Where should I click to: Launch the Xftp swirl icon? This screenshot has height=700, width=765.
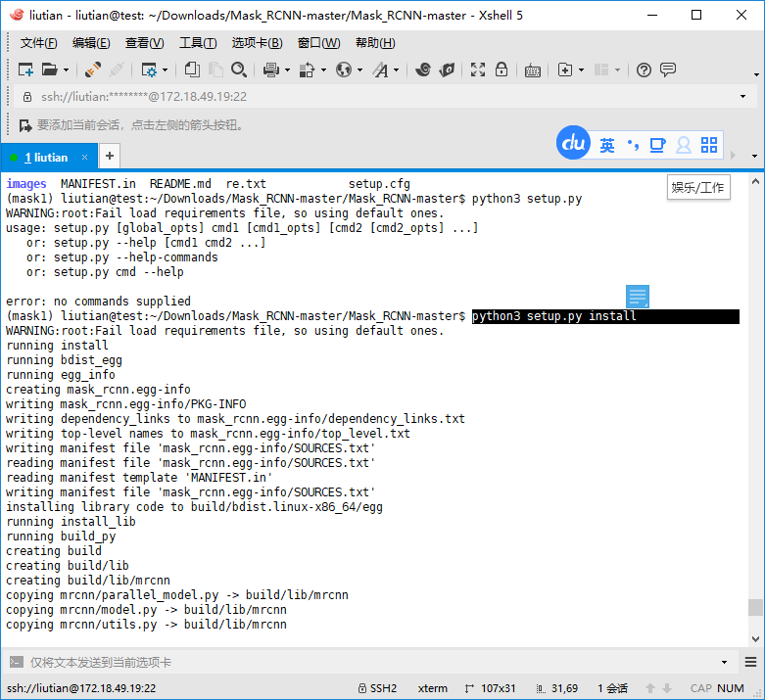point(423,70)
